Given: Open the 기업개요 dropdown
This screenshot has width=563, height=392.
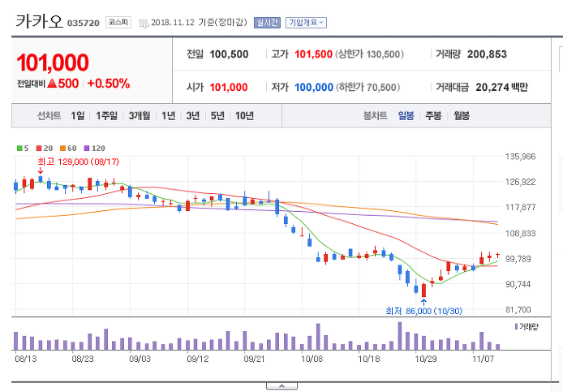Looking at the screenshot, I should pyautogui.click(x=306, y=23).
